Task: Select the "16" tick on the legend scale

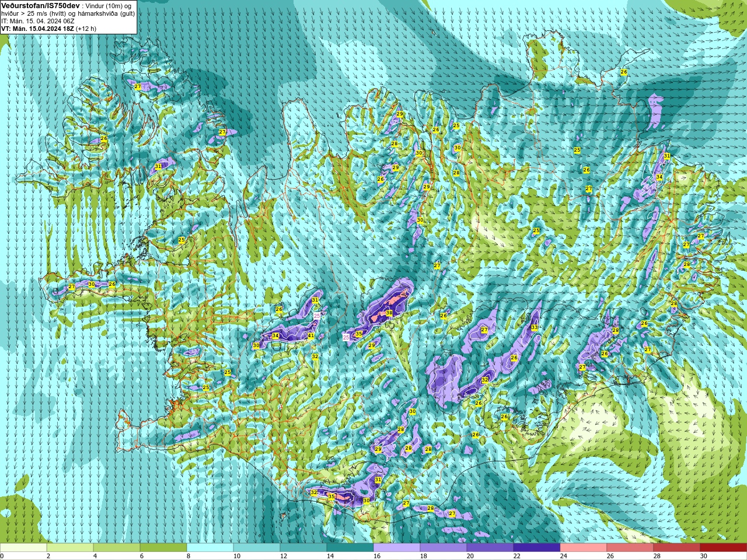Action: tap(377, 556)
